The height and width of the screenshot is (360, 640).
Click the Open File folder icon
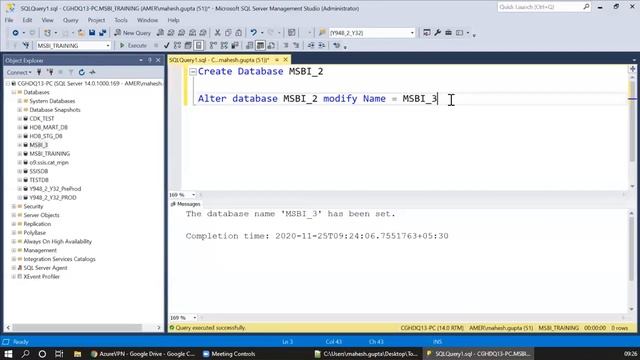coord(81,33)
